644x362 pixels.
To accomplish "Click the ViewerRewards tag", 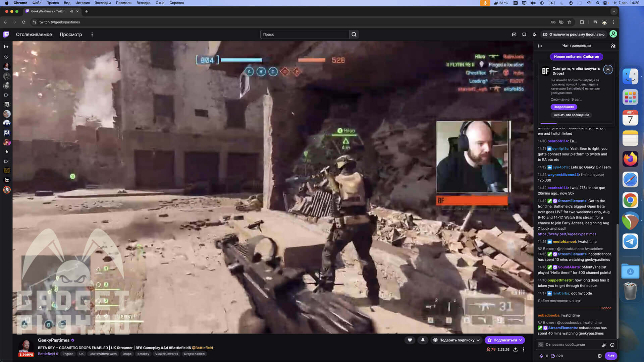I will click(166, 354).
